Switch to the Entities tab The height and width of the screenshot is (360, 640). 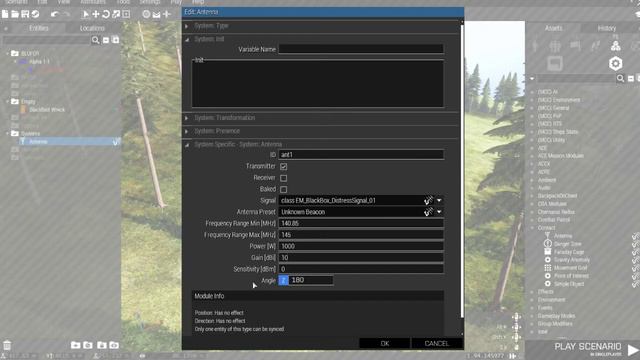point(39,28)
